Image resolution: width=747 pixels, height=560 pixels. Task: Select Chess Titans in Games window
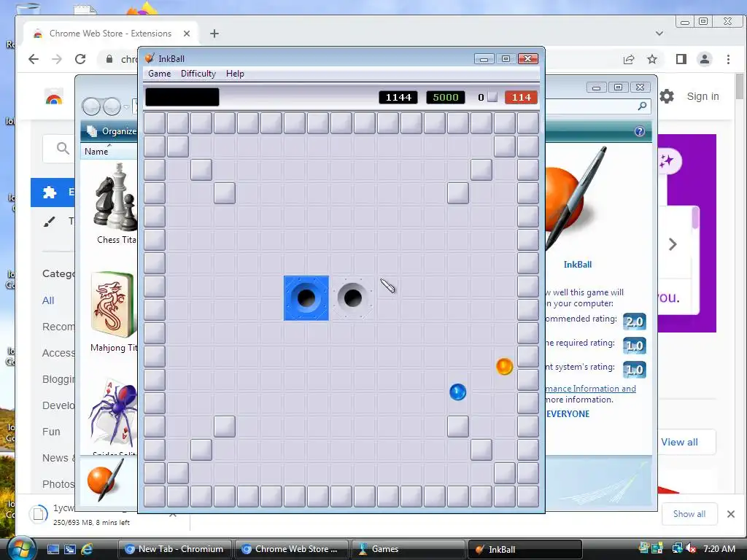point(115,204)
